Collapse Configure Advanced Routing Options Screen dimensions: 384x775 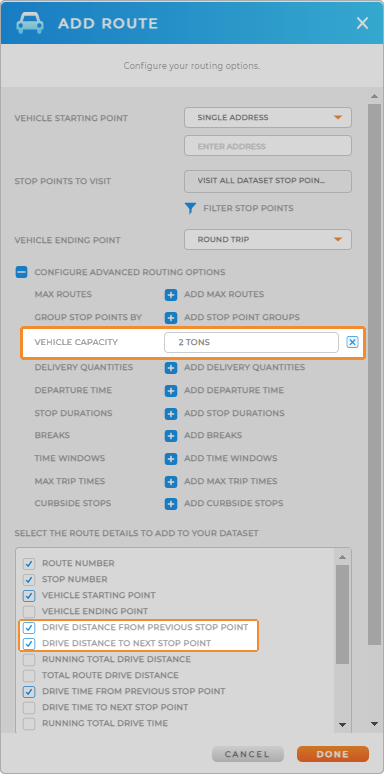21,272
